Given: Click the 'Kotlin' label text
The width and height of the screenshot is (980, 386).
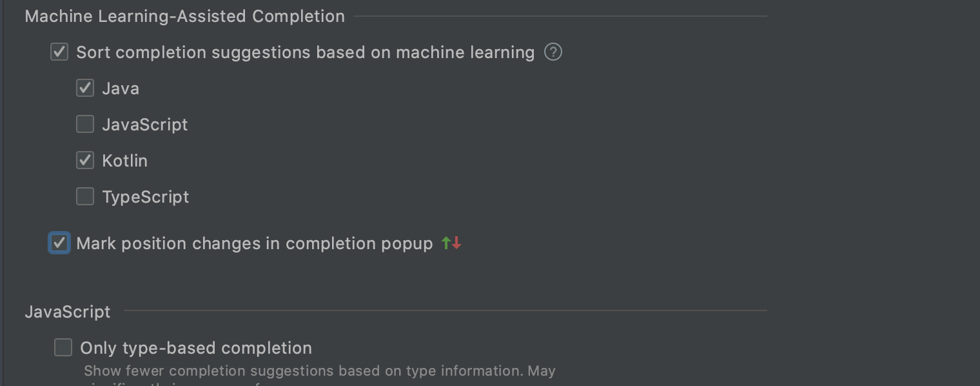Looking at the screenshot, I should 125,161.
